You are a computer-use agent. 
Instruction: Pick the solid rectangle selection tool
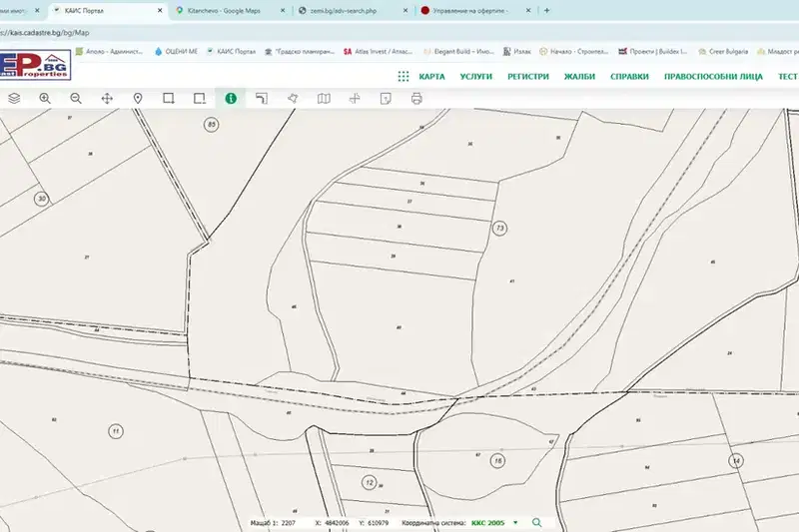coord(169,98)
